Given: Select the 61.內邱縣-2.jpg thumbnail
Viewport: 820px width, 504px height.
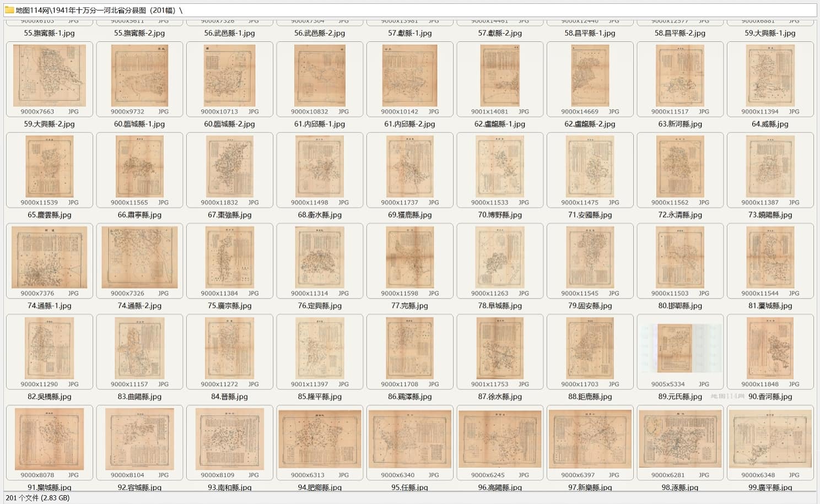Looking at the screenshot, I should coord(410,76).
